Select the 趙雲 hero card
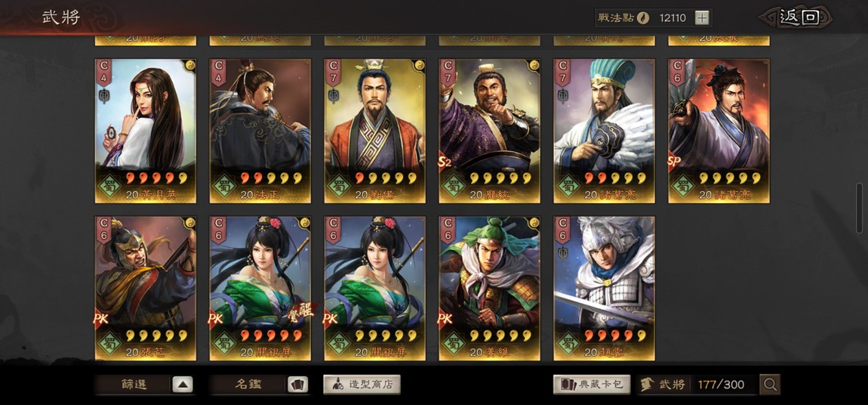Image resolution: width=868 pixels, height=405 pixels. [x=604, y=288]
